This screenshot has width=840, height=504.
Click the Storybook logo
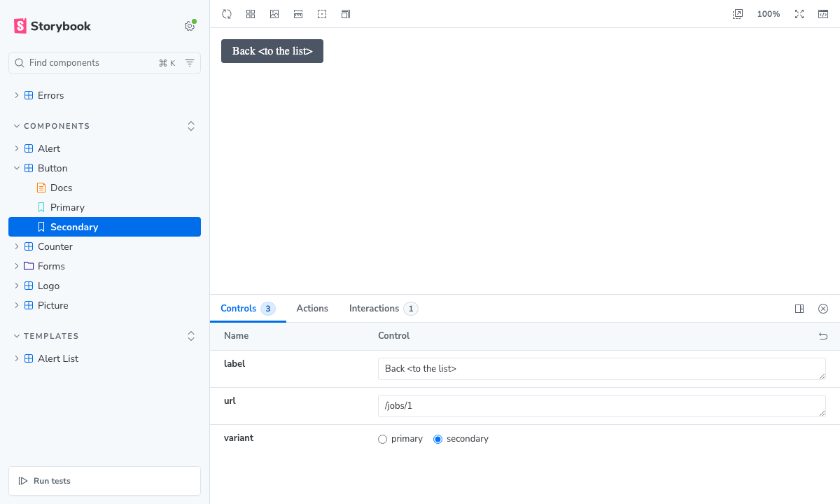[52, 27]
